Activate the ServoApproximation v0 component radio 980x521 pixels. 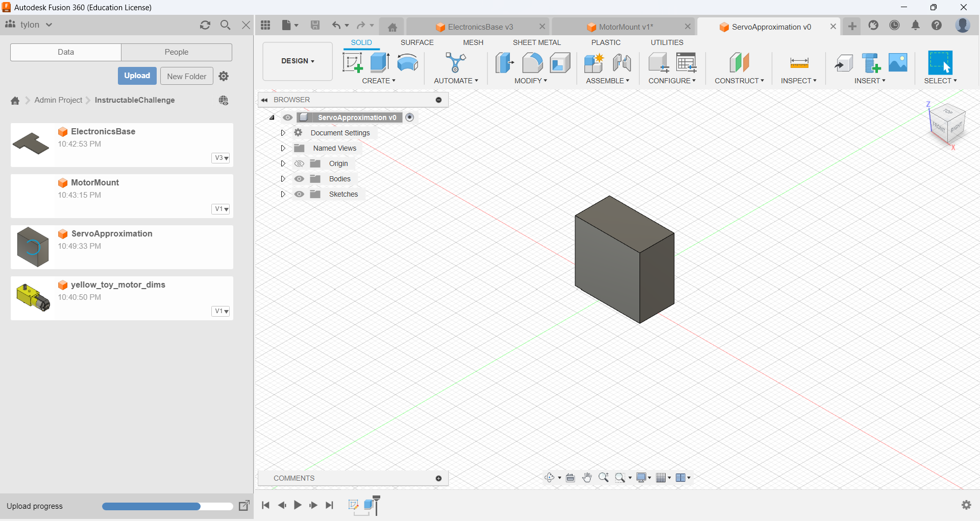tap(409, 117)
